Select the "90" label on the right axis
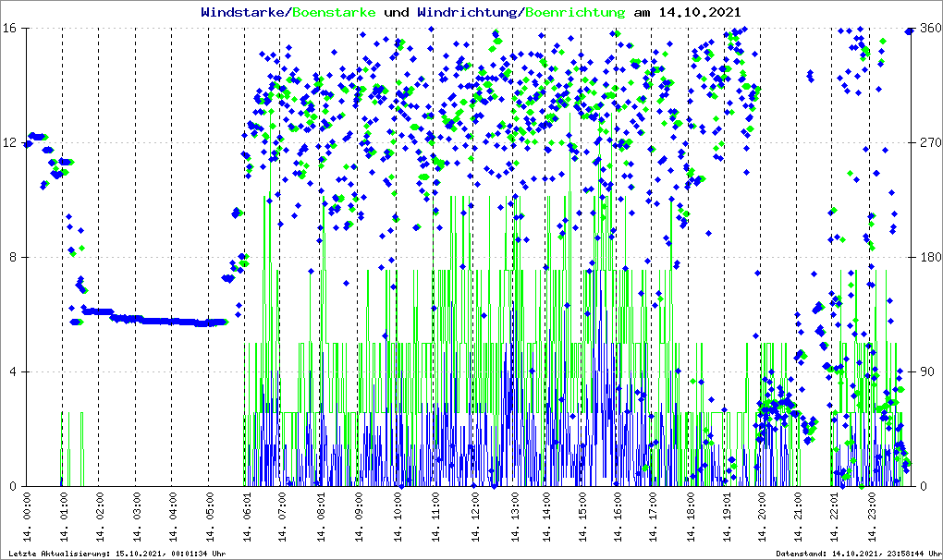Image resolution: width=943 pixels, height=560 pixels. tap(925, 372)
